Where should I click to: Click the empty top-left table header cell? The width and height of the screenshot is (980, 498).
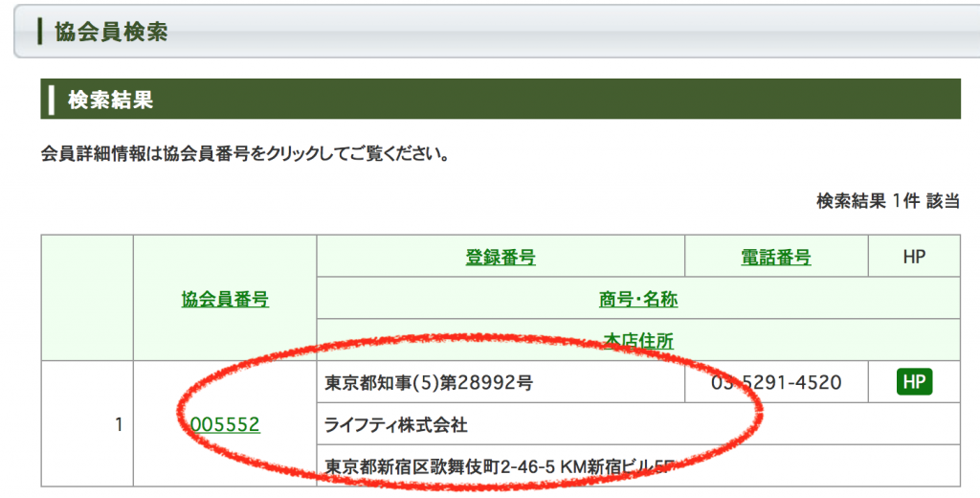87,299
